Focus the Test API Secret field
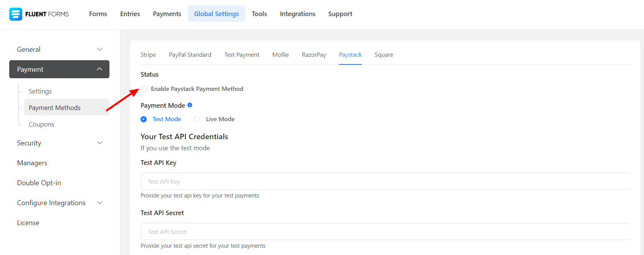 (385, 232)
